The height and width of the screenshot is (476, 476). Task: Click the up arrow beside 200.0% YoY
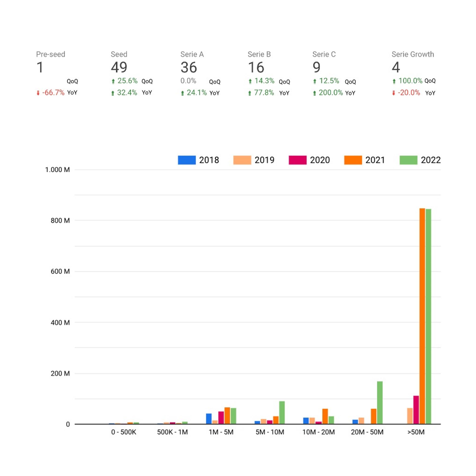tap(314, 93)
